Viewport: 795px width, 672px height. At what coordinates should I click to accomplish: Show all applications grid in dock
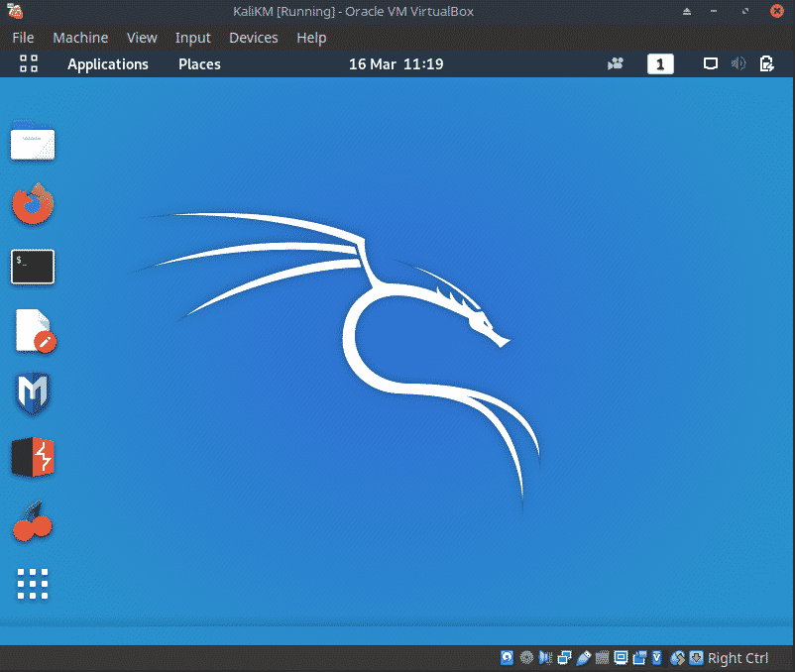coord(33,584)
